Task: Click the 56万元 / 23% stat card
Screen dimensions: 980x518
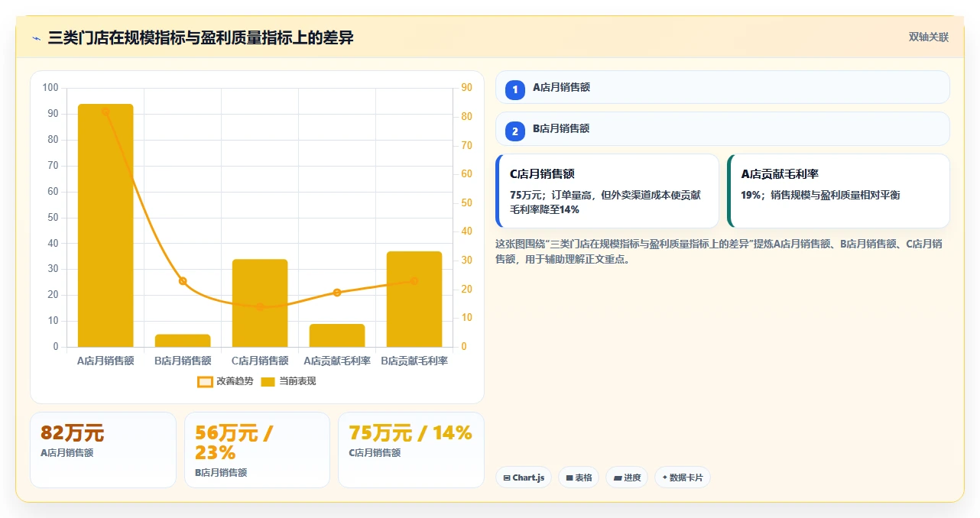Action: tap(257, 450)
